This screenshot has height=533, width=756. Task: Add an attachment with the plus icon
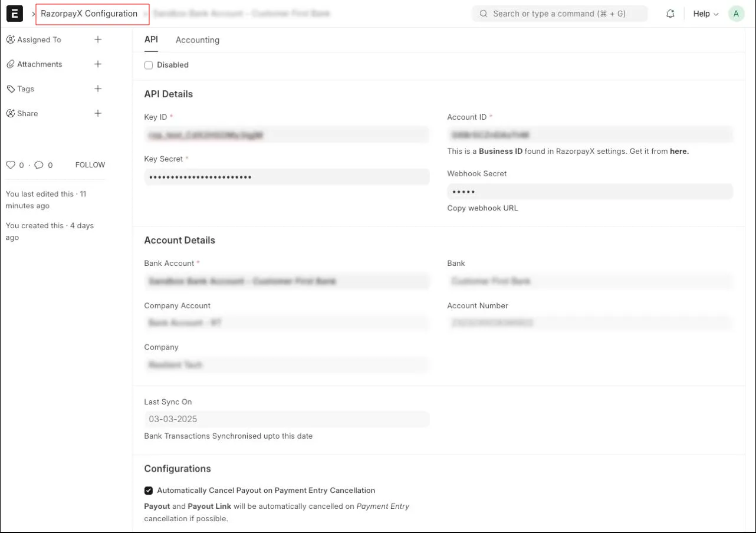(98, 64)
